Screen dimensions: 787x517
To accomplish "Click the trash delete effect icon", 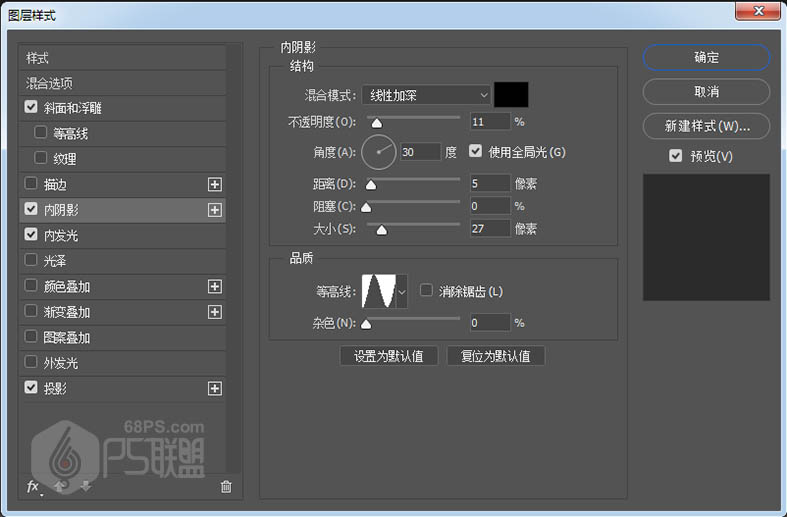I will (x=226, y=486).
